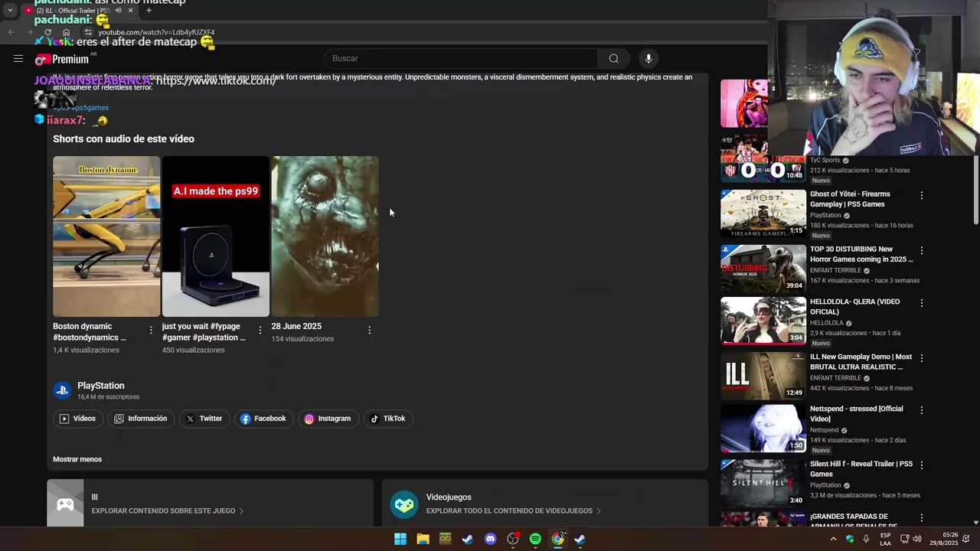Open options menu for Boston dynamic short
Screen dimensions: 980x551
click(151, 331)
